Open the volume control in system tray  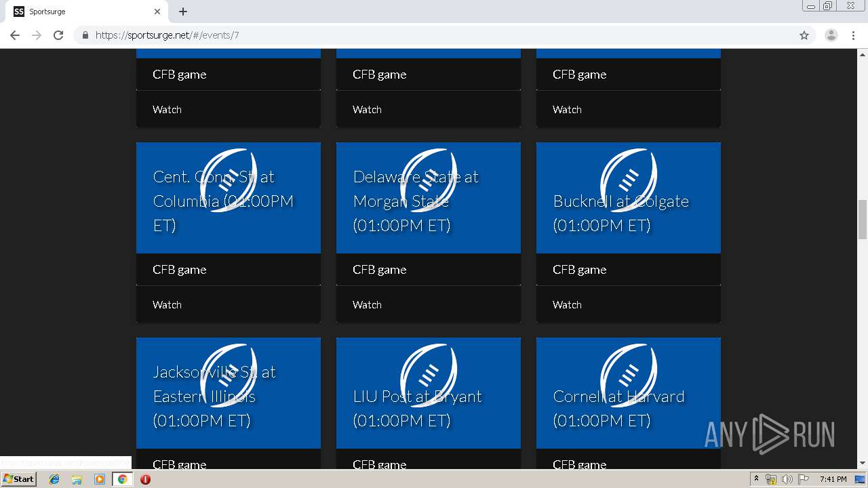pyautogui.click(x=787, y=479)
